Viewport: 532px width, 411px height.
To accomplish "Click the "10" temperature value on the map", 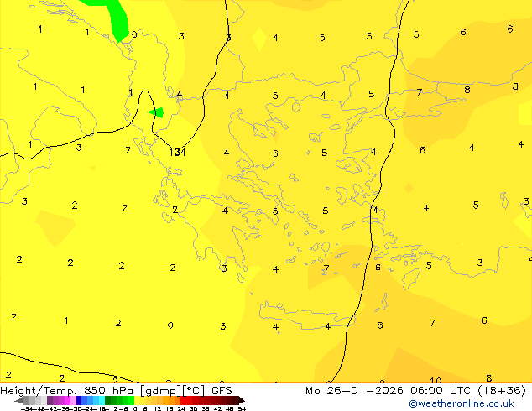I will point(436,380).
